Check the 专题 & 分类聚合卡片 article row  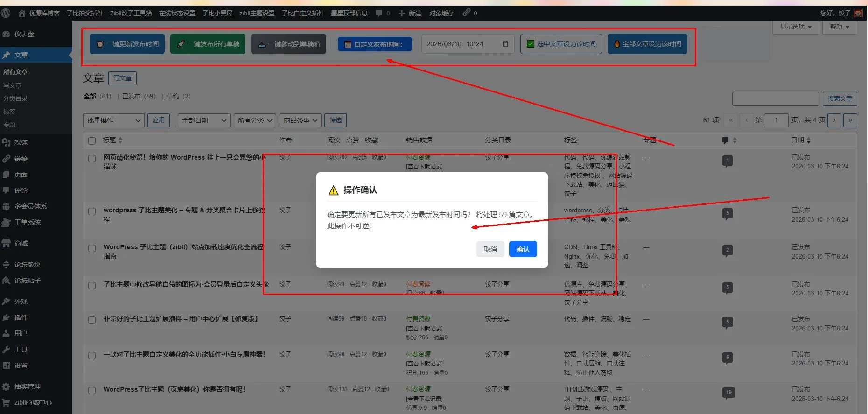click(x=92, y=211)
